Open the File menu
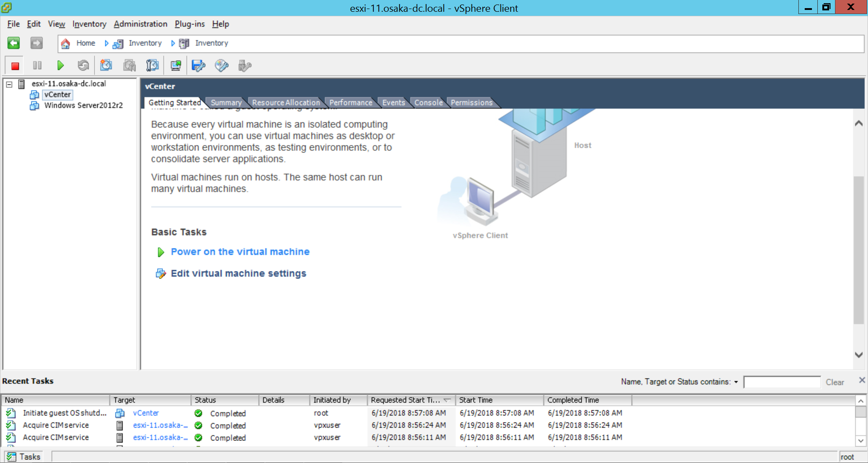Screen dimensions: 868x463 click(x=14, y=24)
